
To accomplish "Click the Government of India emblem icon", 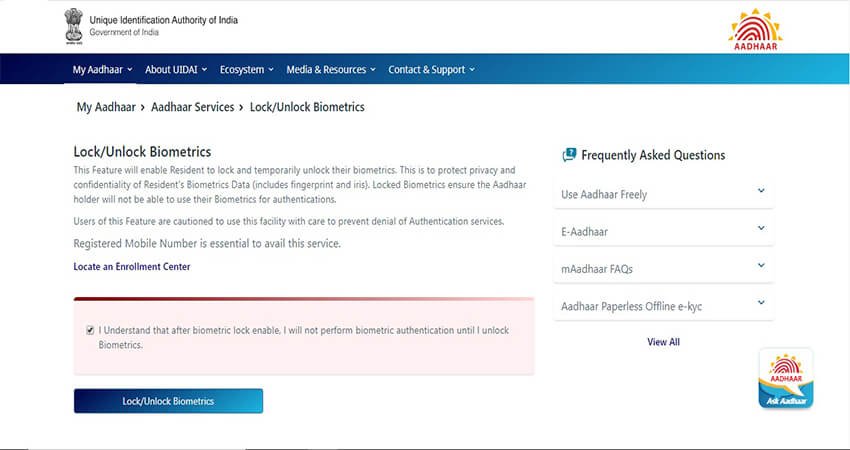I will 73,25.
